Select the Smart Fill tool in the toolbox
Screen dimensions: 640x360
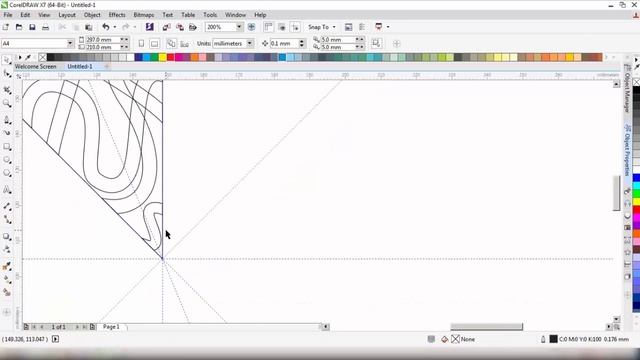pyautogui.click(x=7, y=292)
